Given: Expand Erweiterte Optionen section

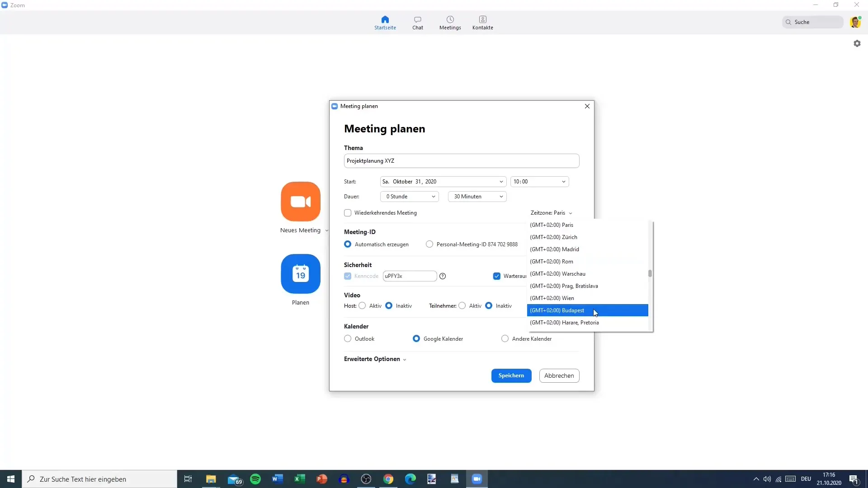Looking at the screenshot, I should click(x=375, y=359).
